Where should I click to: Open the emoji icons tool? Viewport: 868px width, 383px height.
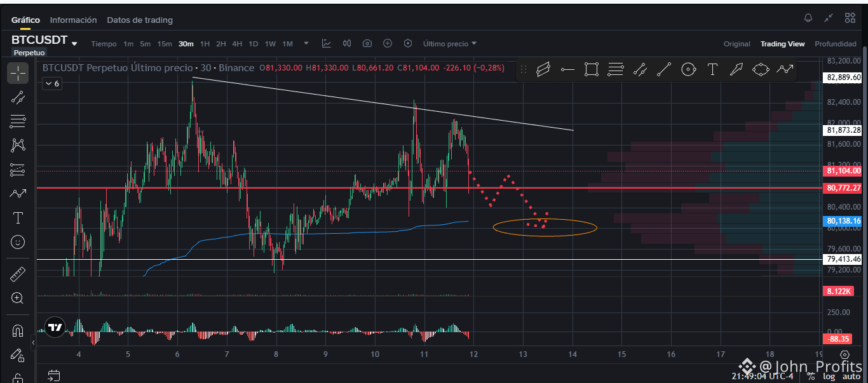[18, 242]
